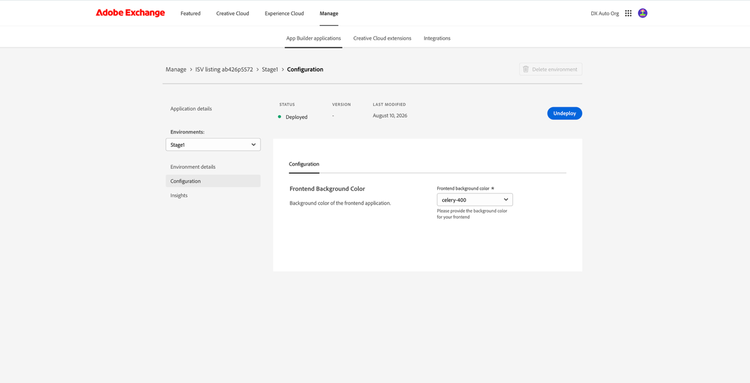Click the Undeploy button
Image resolution: width=750 pixels, height=383 pixels.
[x=564, y=113]
